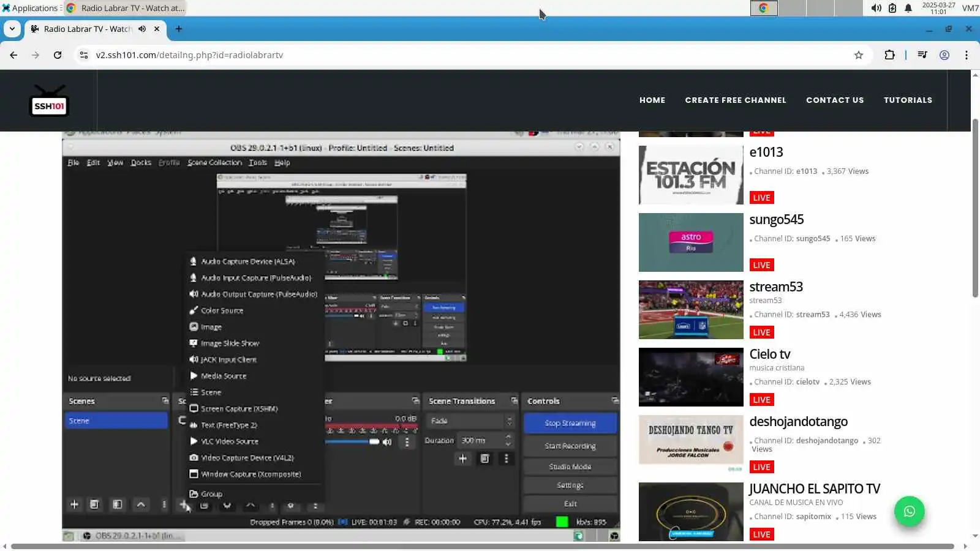Viewport: 980px width, 551px height.
Task: Select Color Source from the source list
Action: click(x=222, y=310)
